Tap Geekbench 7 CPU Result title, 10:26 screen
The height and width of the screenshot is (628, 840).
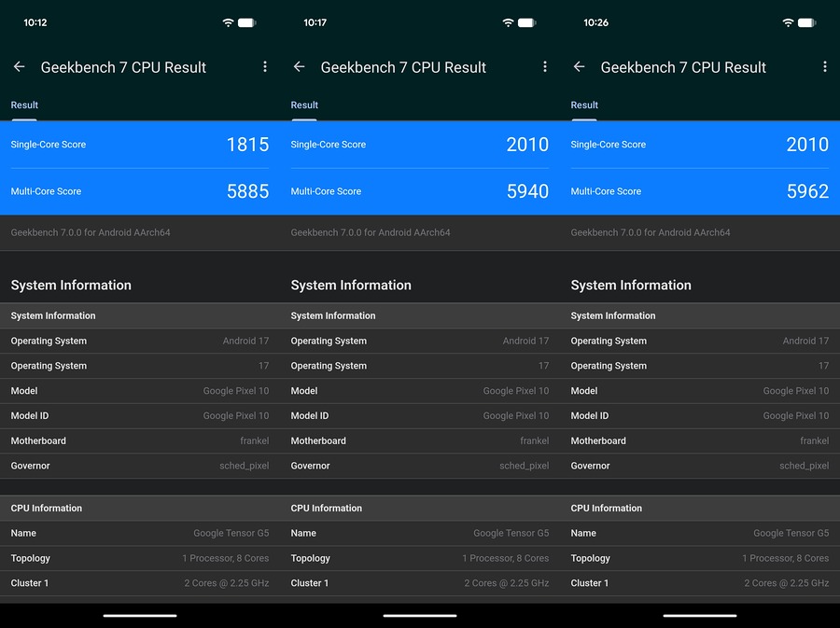(x=683, y=67)
